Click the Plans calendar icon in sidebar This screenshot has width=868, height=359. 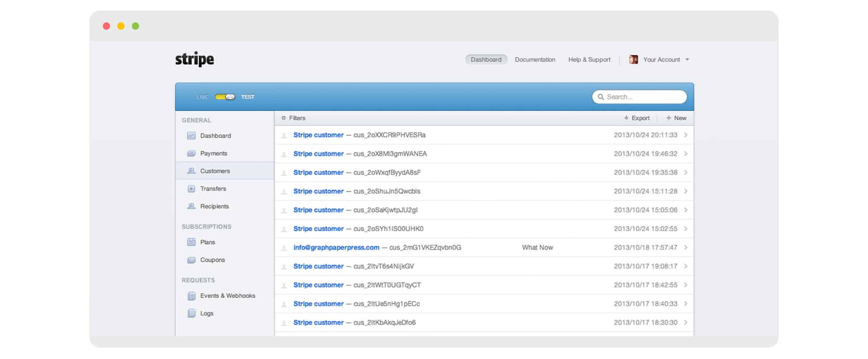click(x=191, y=242)
